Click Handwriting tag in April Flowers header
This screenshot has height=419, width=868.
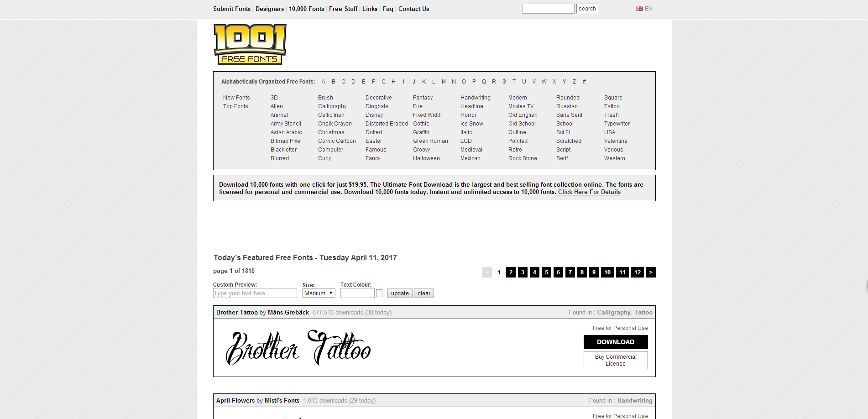635,401
